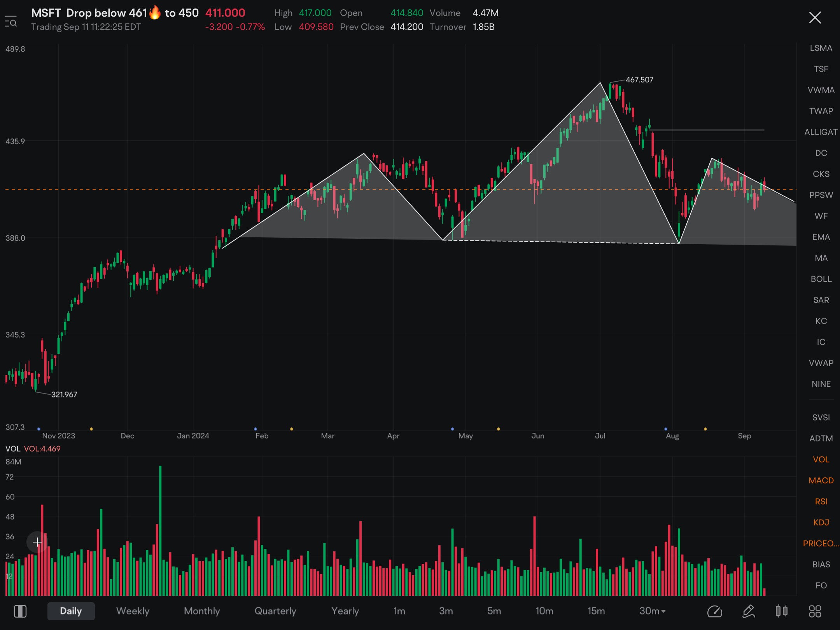Enable the DC indicator
Image resolution: width=840 pixels, height=630 pixels.
click(821, 153)
